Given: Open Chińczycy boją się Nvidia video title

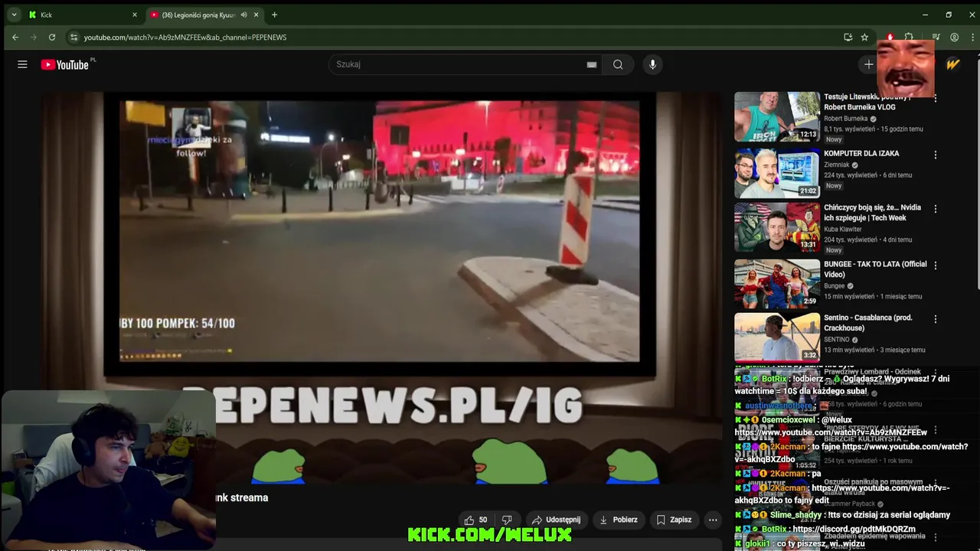Looking at the screenshot, I should click(x=872, y=213).
